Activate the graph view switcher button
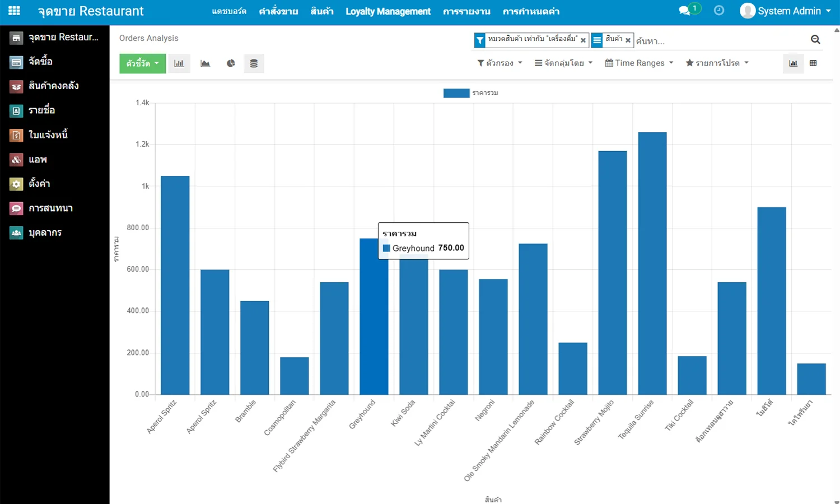 pyautogui.click(x=793, y=63)
